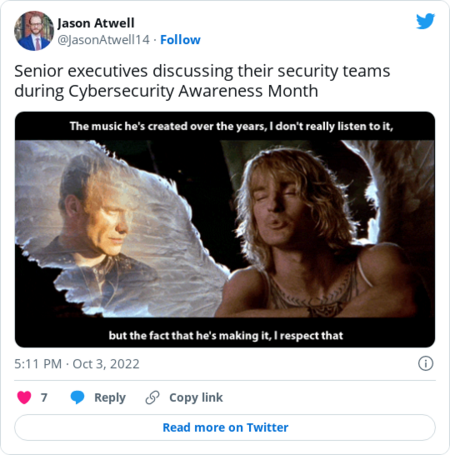The width and height of the screenshot is (450, 455).
Task: Open the Jason Atwell display name
Action: (96, 23)
